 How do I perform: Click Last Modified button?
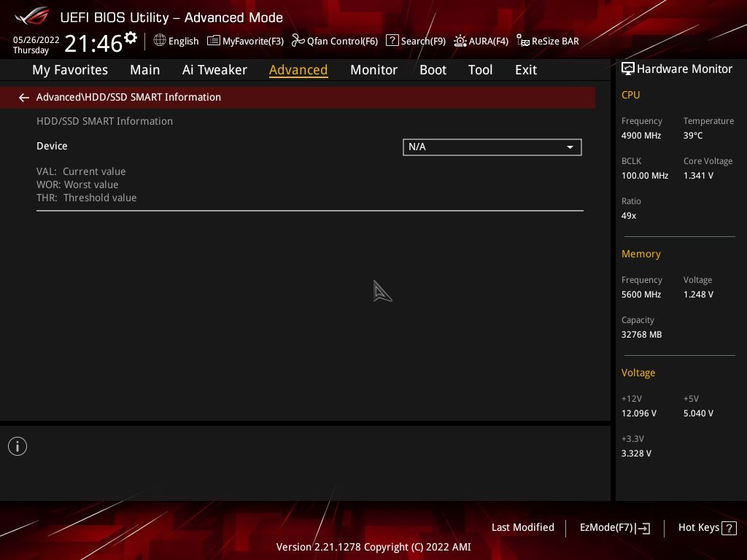click(x=522, y=528)
